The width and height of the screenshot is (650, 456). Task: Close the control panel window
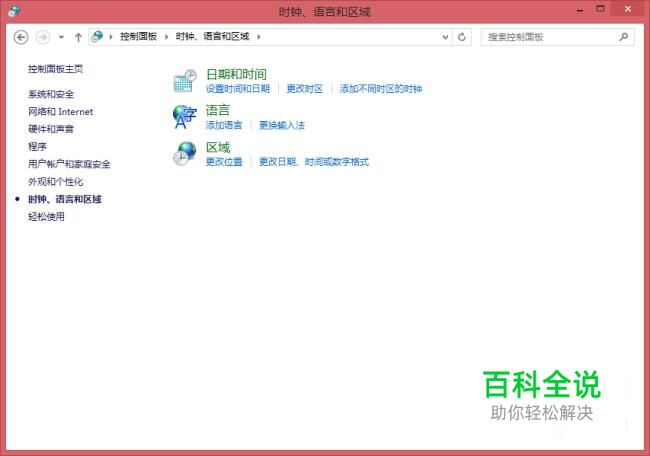click(628, 9)
